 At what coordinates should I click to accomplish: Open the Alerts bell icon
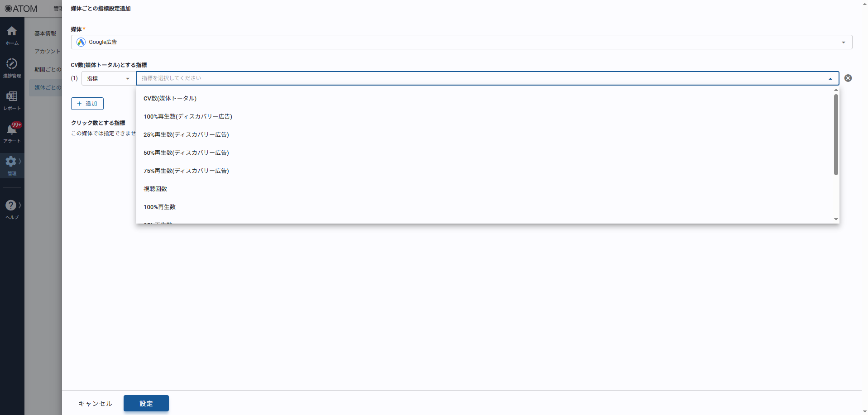click(12, 129)
